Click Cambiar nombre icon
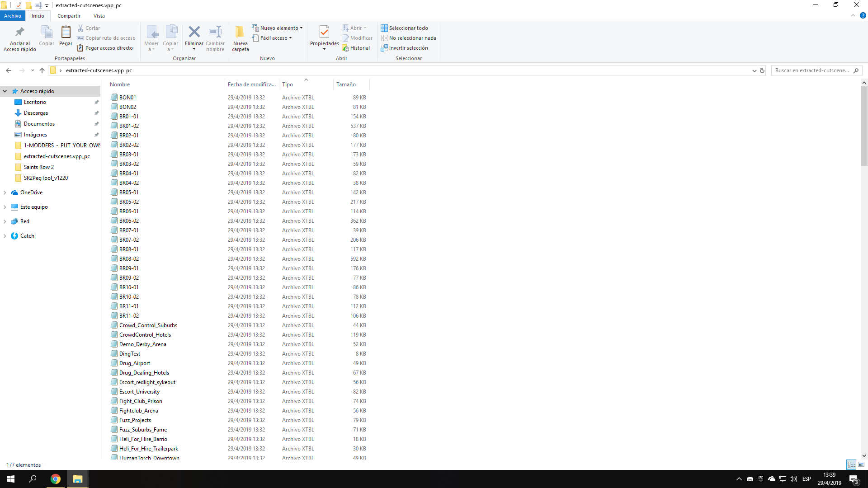The width and height of the screenshot is (868, 488). point(215,32)
